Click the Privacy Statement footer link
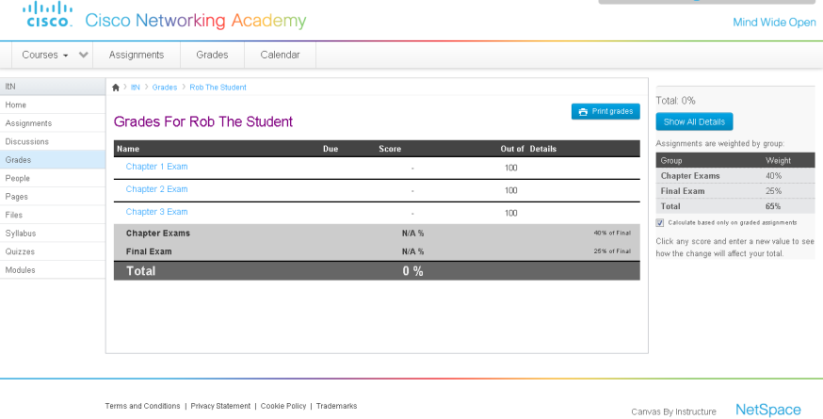The width and height of the screenshot is (823, 419). 220,406
